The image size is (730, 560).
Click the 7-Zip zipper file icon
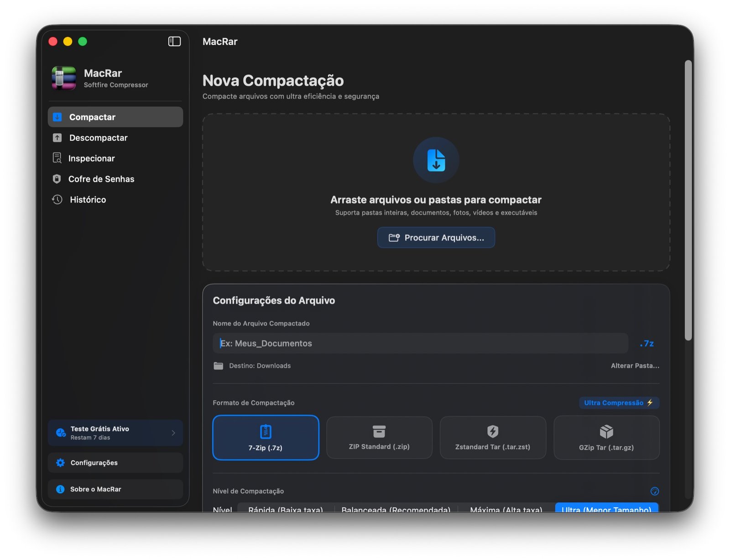point(266,431)
